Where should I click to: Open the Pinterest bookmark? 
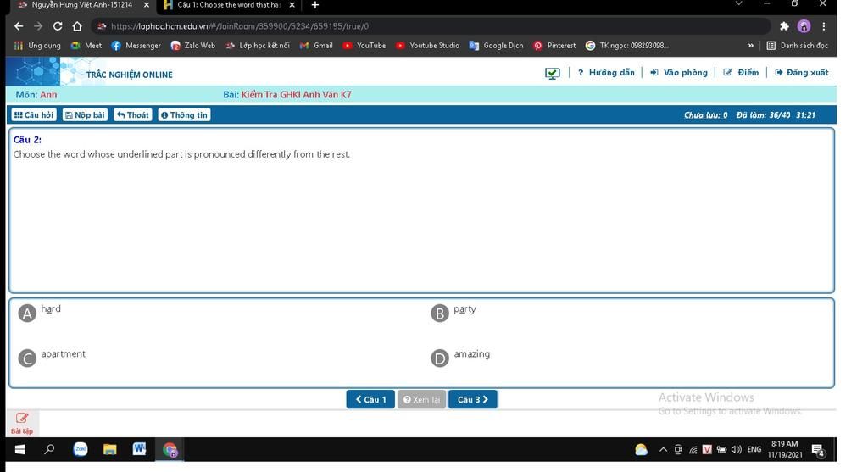554,46
